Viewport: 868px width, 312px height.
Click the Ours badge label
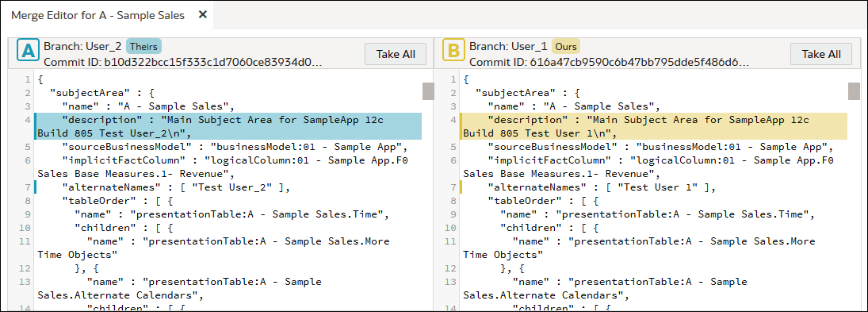[566, 46]
